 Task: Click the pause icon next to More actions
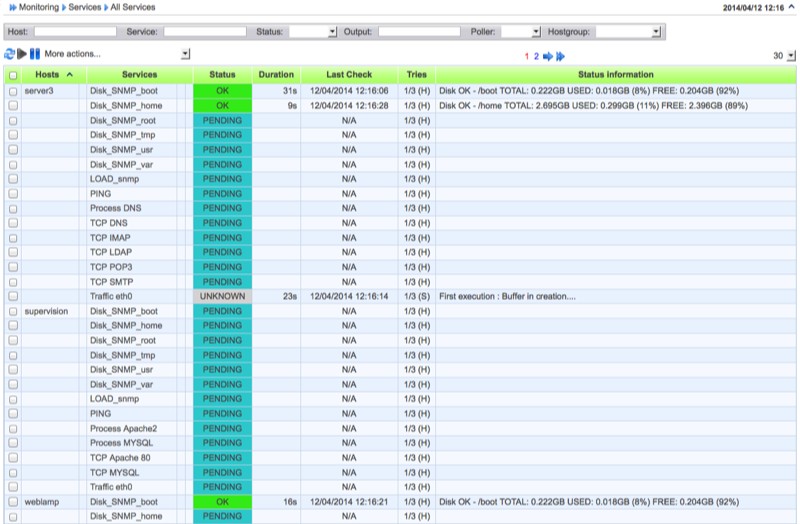[x=35, y=54]
